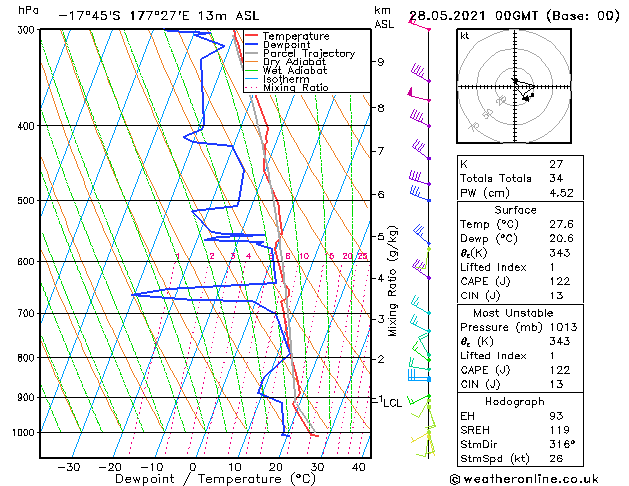Click the CAPE value in Surface table
This screenshot has width=629, height=486.
point(560,281)
